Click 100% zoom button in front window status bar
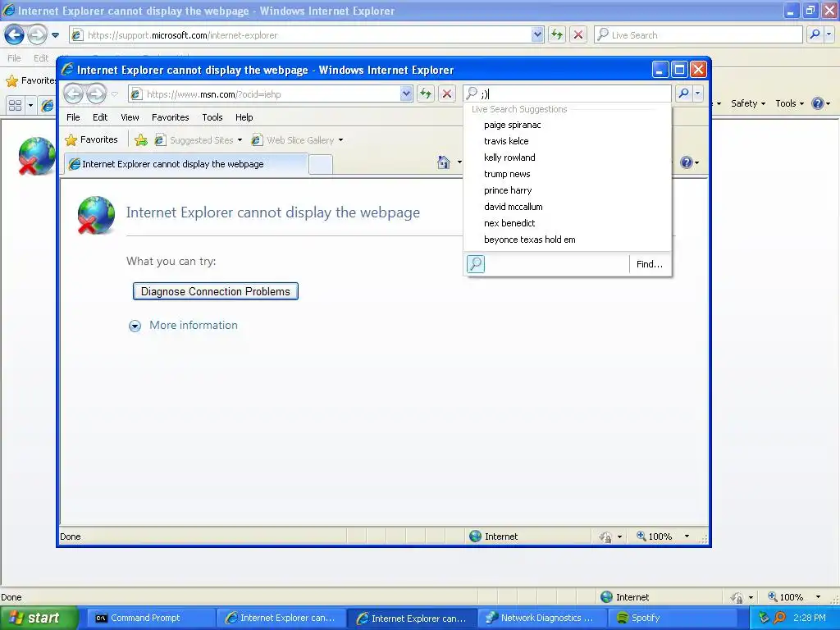The width and height of the screenshot is (840, 630). point(654,536)
